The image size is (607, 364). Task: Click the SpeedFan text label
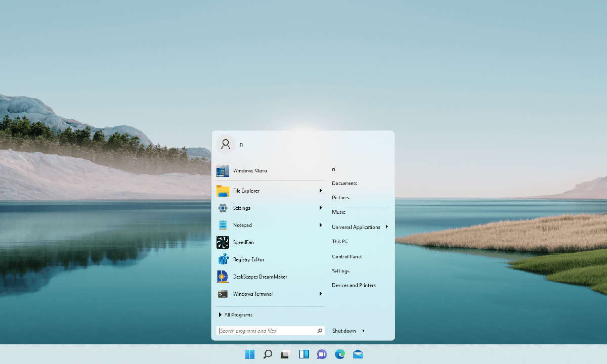coord(243,242)
